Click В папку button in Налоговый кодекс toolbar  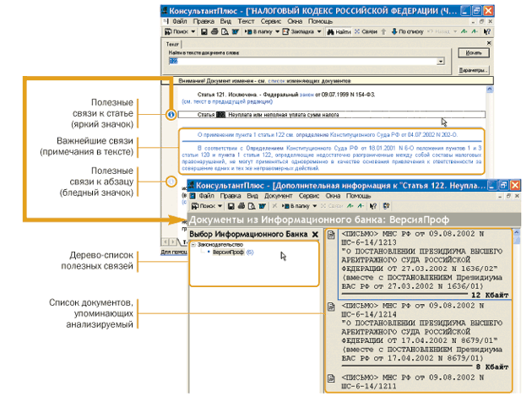[x=259, y=31]
